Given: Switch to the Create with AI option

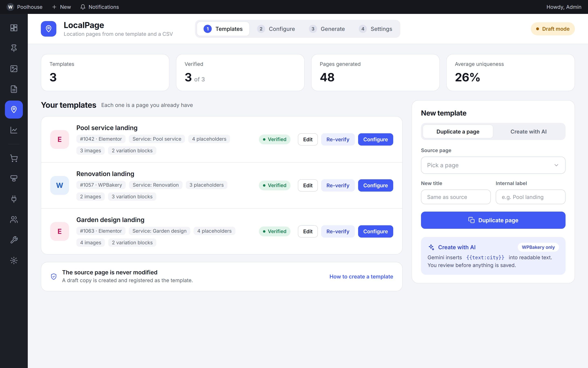Looking at the screenshot, I should tap(528, 131).
